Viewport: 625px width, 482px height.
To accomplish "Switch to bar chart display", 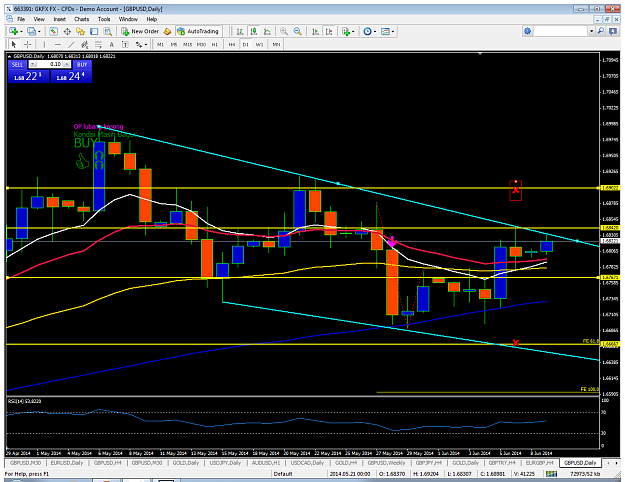I will click(x=240, y=31).
